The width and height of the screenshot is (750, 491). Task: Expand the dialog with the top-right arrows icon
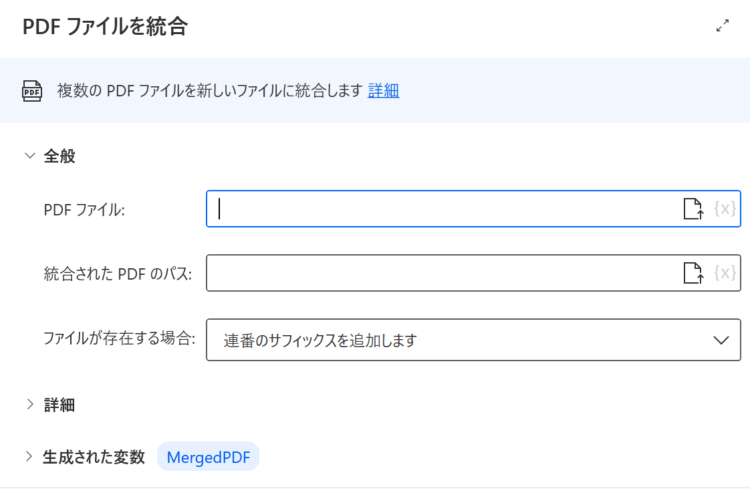coord(722,26)
